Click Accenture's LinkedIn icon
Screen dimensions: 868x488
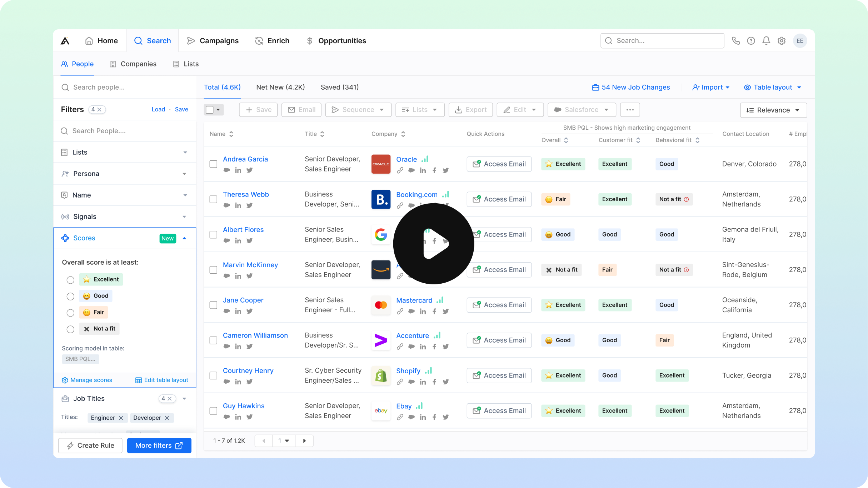pos(423,347)
